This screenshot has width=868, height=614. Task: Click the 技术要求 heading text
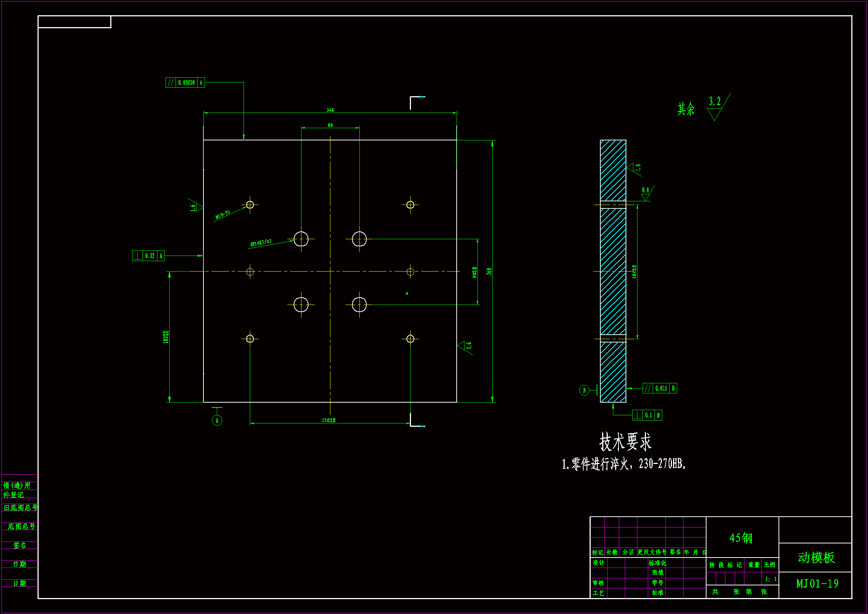(625, 442)
